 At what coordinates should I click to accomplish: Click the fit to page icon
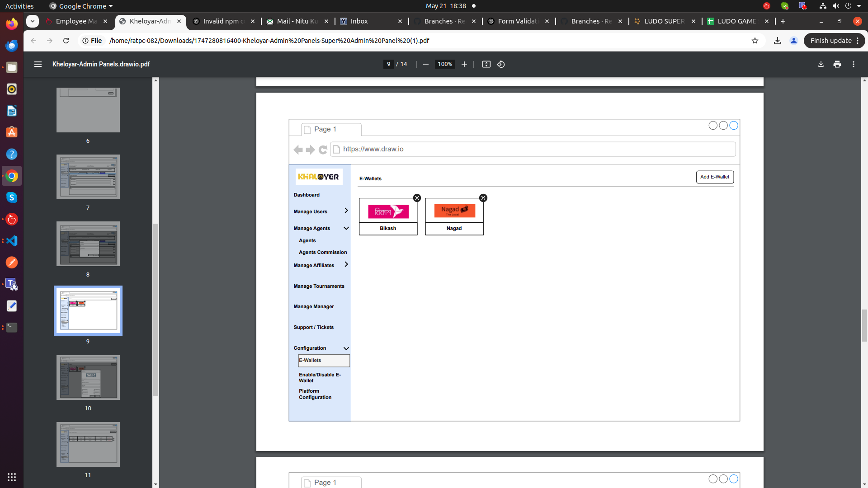[x=486, y=64]
